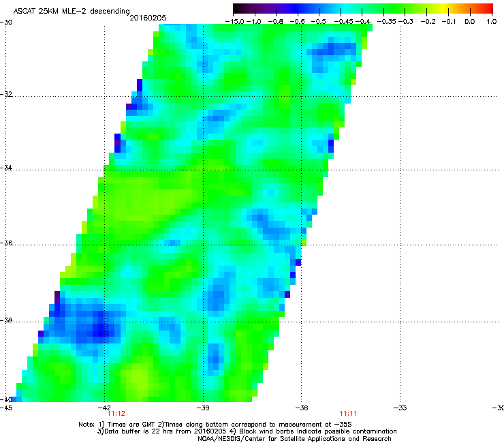The width and height of the screenshot is (504, 443).
Task: Click the colorbar label '-0.6'
Action: tap(297, 22)
